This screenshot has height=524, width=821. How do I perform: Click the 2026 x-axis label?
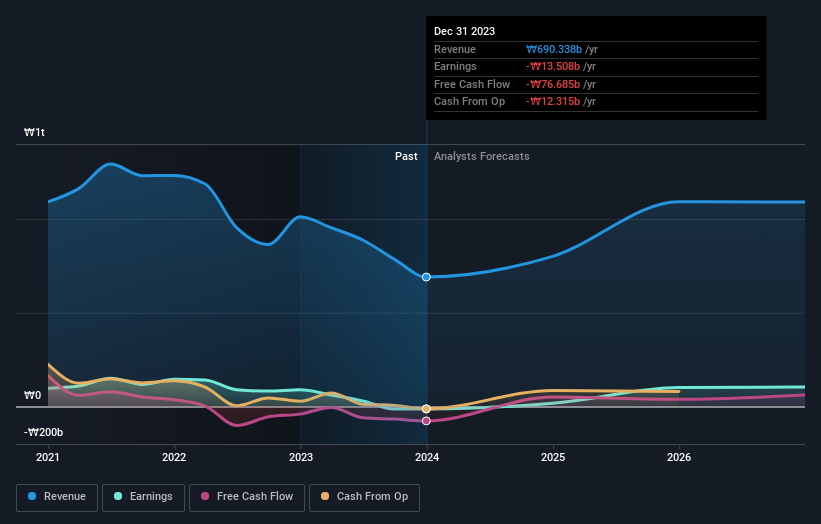click(679, 458)
